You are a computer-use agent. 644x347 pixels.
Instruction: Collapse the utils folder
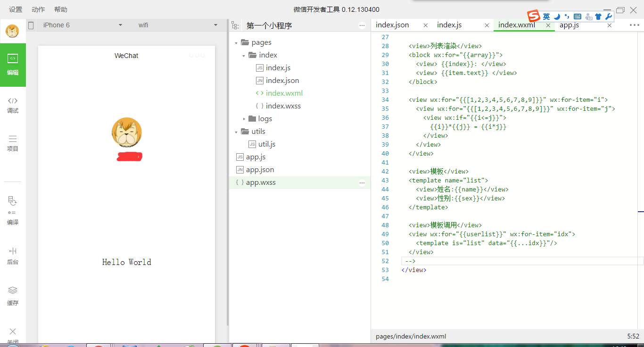[x=236, y=132]
